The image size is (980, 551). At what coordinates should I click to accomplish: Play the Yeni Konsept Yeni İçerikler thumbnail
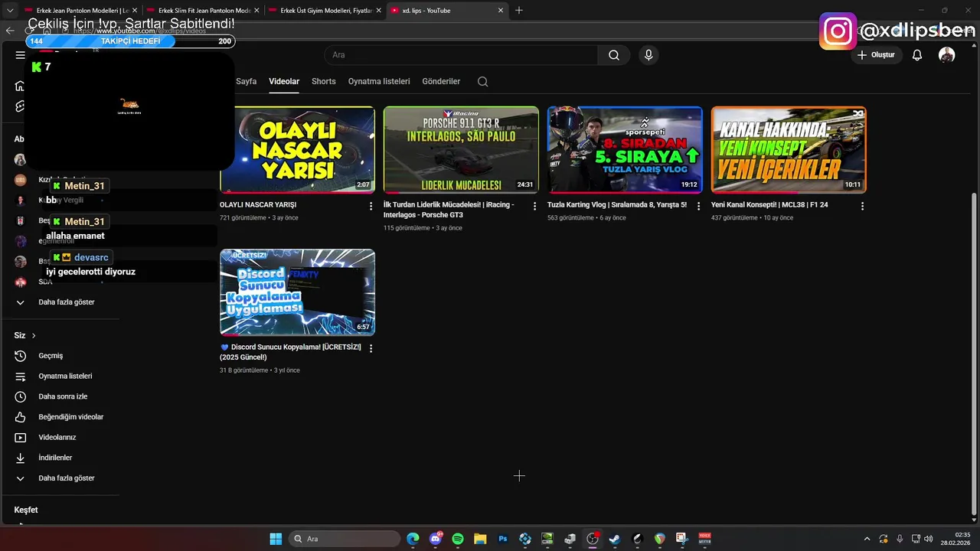(789, 150)
